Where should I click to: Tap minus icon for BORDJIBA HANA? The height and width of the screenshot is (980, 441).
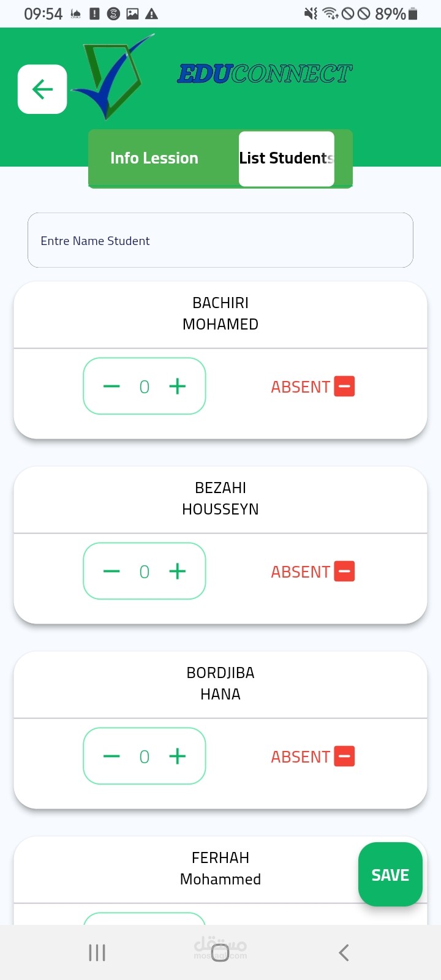coord(111,756)
